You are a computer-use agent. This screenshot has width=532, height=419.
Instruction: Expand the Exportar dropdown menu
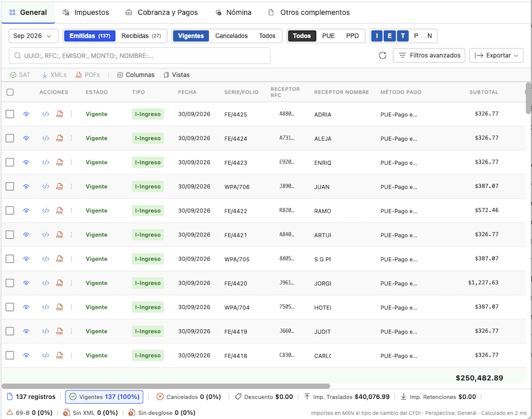pos(497,56)
